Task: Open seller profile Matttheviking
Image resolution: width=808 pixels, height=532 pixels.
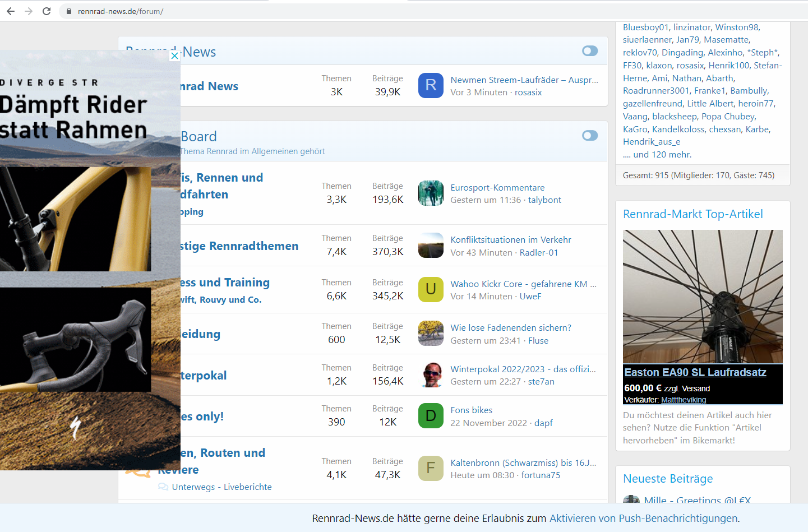Action: [683, 400]
